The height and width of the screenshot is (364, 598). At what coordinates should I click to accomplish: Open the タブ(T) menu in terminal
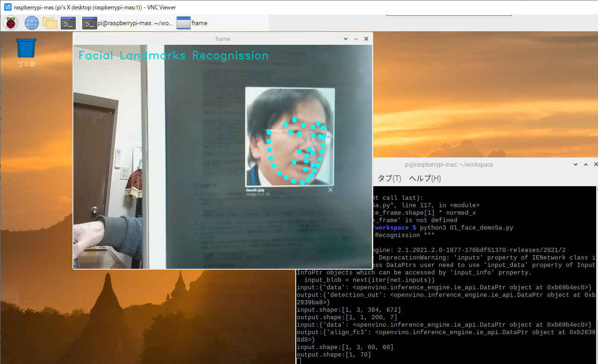pyautogui.click(x=389, y=178)
